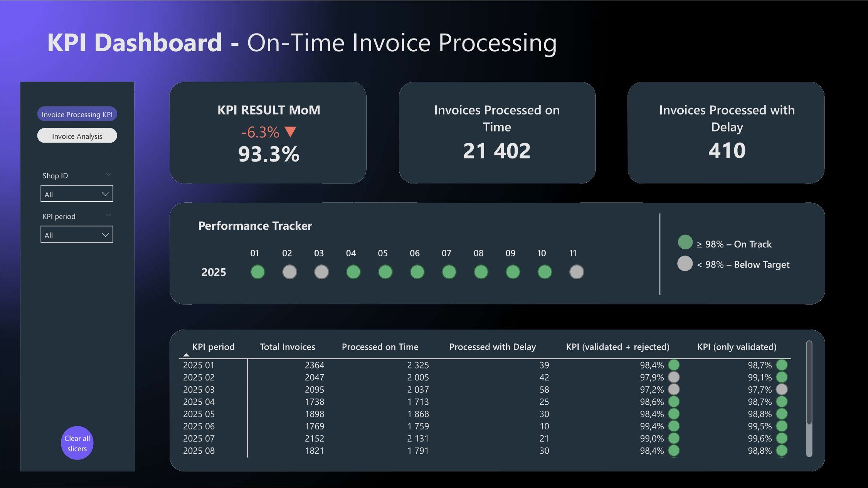
Task: Open the KPI period All dropdown
Action: pyautogui.click(x=77, y=234)
